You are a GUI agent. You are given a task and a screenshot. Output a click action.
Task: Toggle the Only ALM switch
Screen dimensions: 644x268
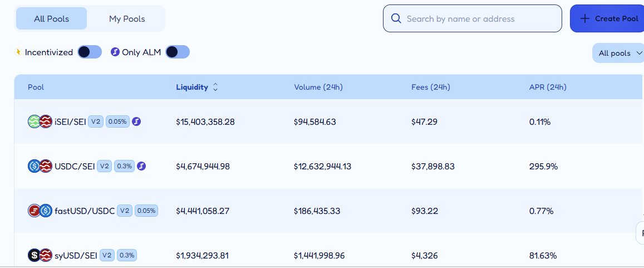click(178, 52)
